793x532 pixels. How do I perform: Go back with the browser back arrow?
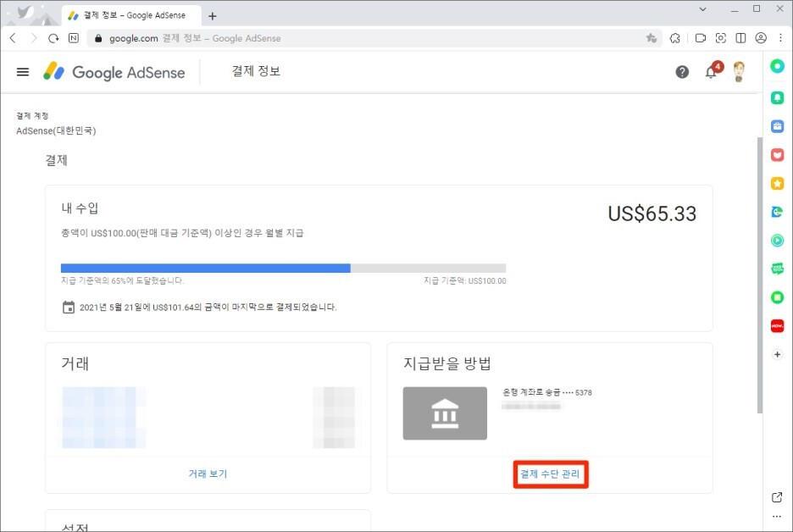[x=14, y=38]
